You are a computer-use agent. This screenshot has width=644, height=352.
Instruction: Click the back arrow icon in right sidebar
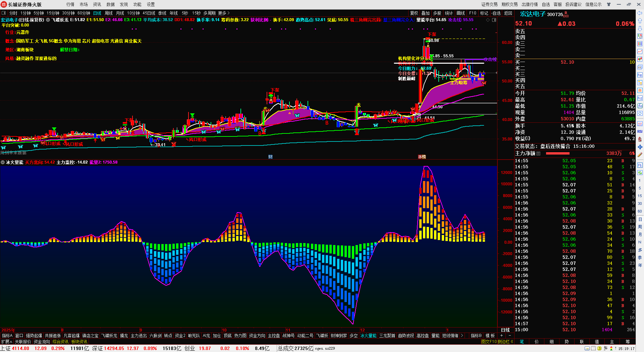coord(640,13)
